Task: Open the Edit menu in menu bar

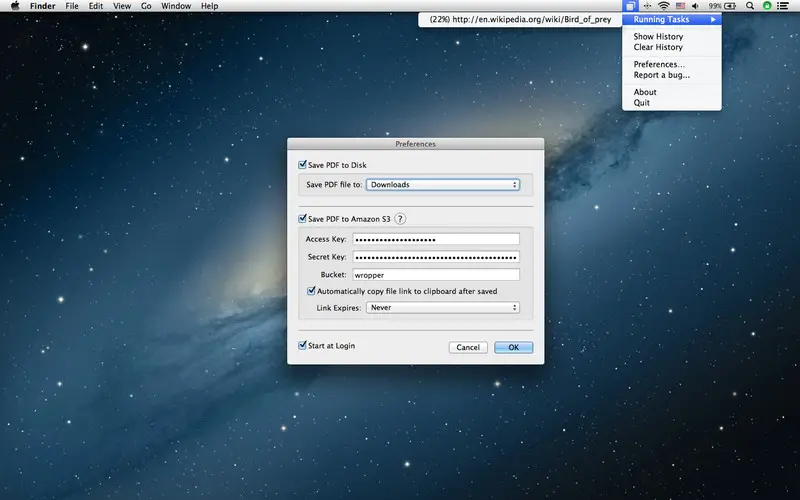Action: (x=96, y=6)
